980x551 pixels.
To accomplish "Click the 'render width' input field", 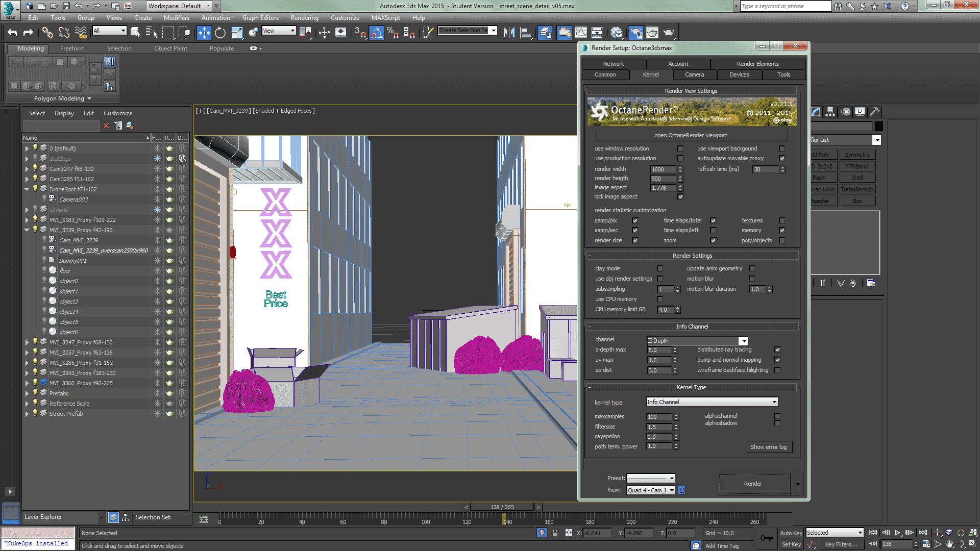I will [663, 169].
